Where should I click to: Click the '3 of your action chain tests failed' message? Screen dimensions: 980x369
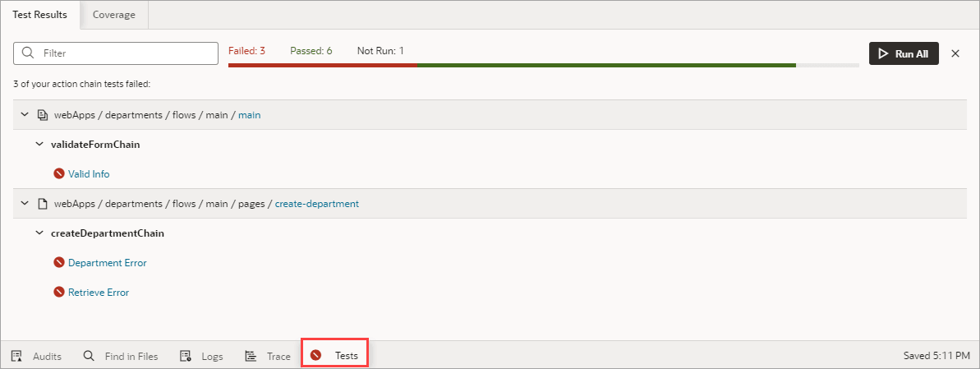[82, 83]
